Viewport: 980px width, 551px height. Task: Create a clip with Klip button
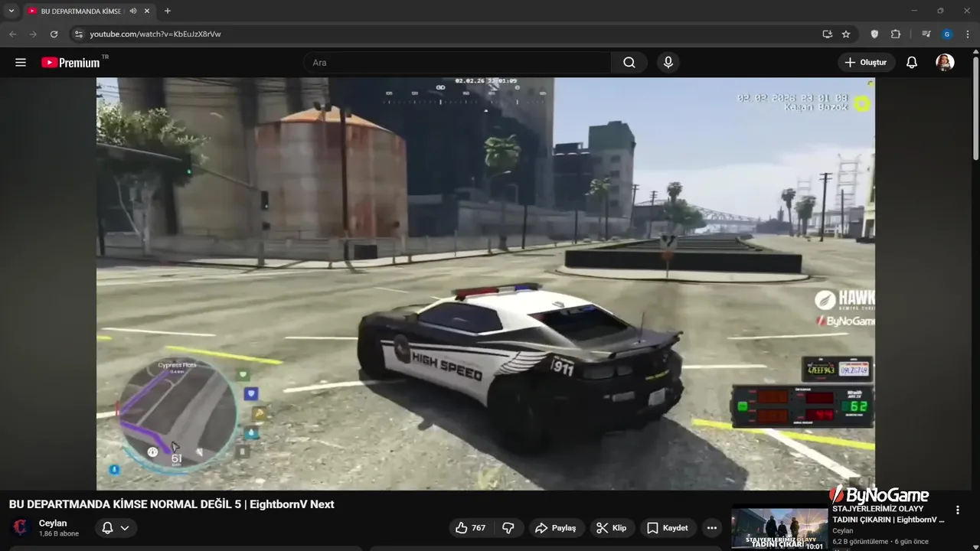611,528
